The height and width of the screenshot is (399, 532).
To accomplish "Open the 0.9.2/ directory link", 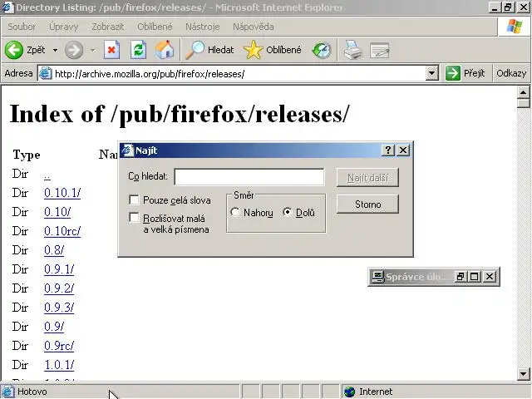I will click(59, 288).
